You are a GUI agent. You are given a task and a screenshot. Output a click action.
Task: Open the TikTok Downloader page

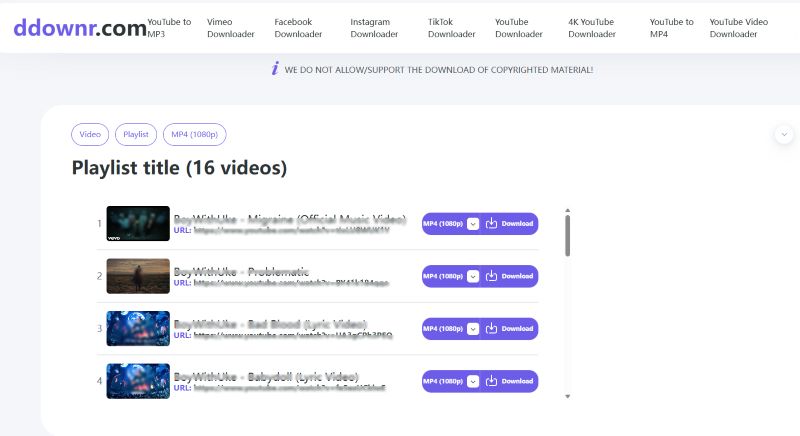click(x=452, y=28)
